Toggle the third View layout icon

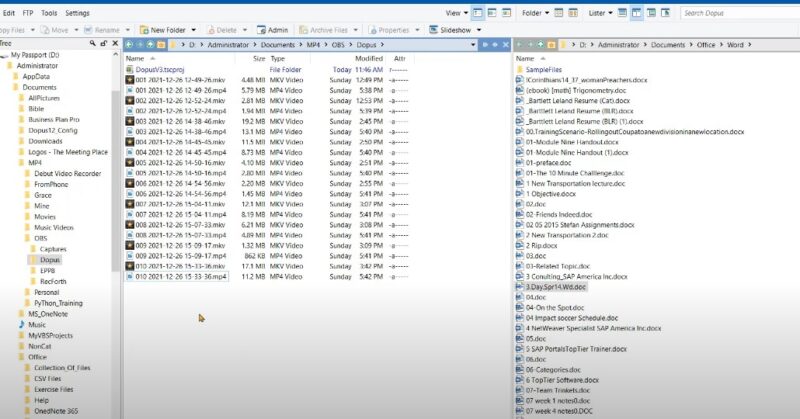[x=508, y=13]
